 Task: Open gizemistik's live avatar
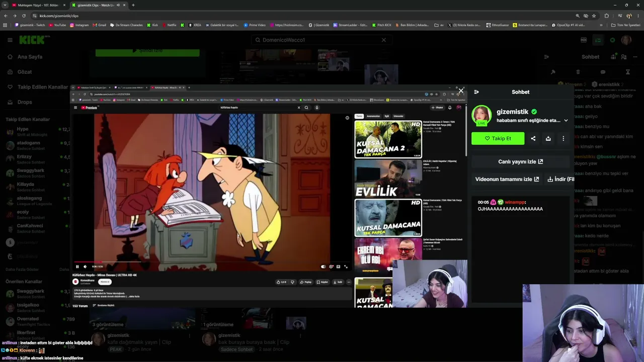coord(481,115)
